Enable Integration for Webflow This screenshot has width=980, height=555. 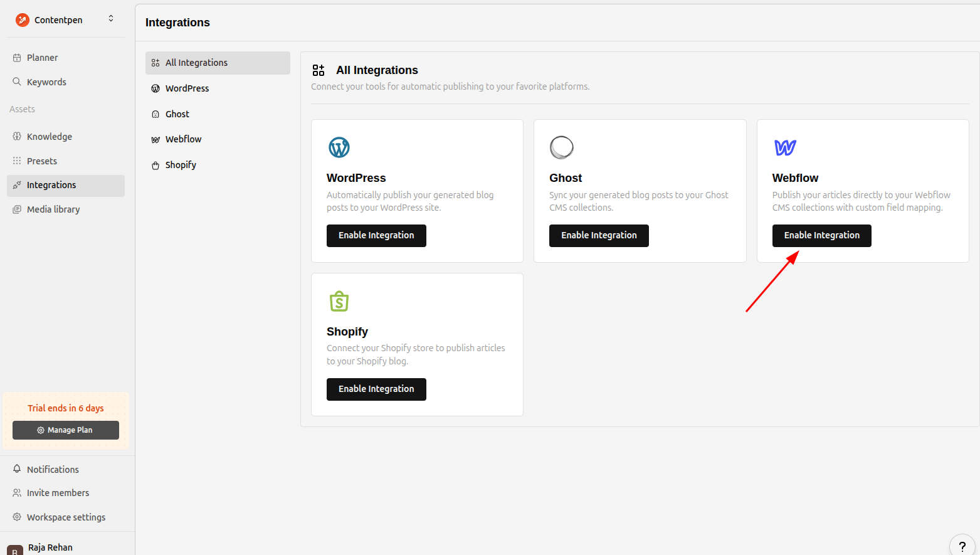point(821,236)
